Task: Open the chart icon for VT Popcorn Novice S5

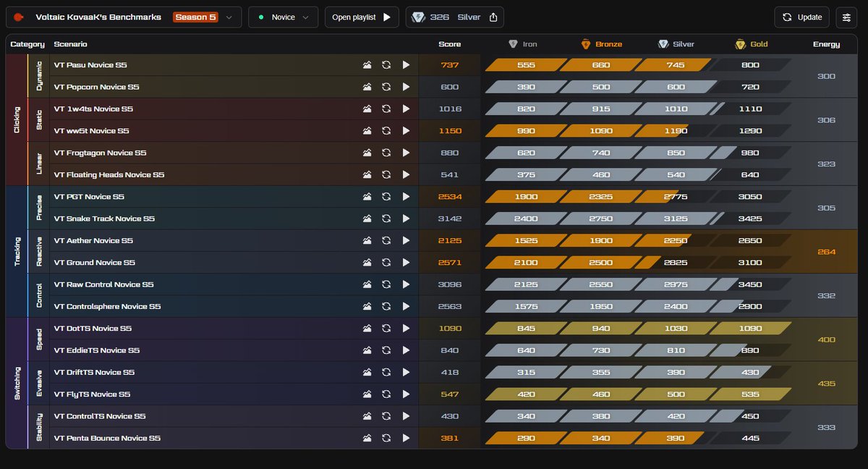Action: (x=367, y=87)
